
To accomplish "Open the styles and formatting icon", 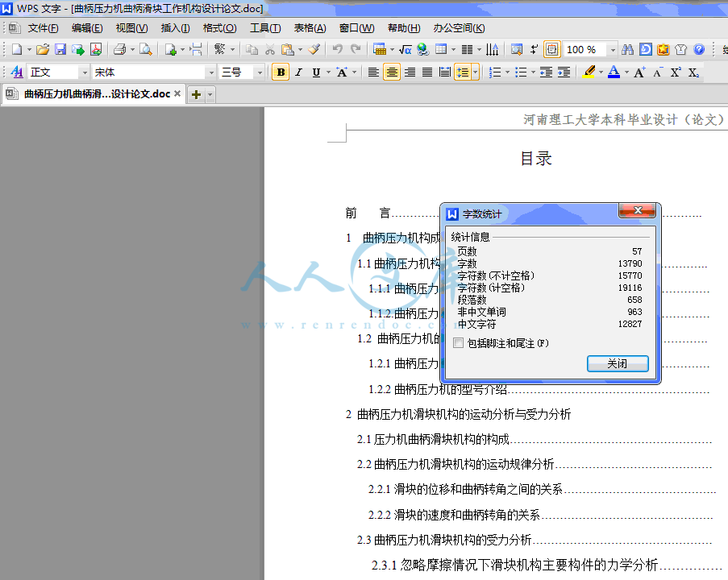I will (x=17, y=72).
